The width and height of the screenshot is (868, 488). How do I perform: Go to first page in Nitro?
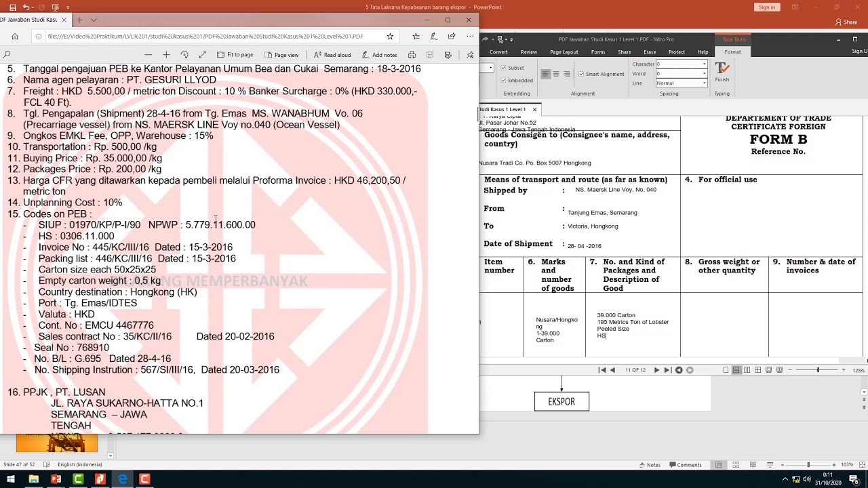[x=602, y=370]
